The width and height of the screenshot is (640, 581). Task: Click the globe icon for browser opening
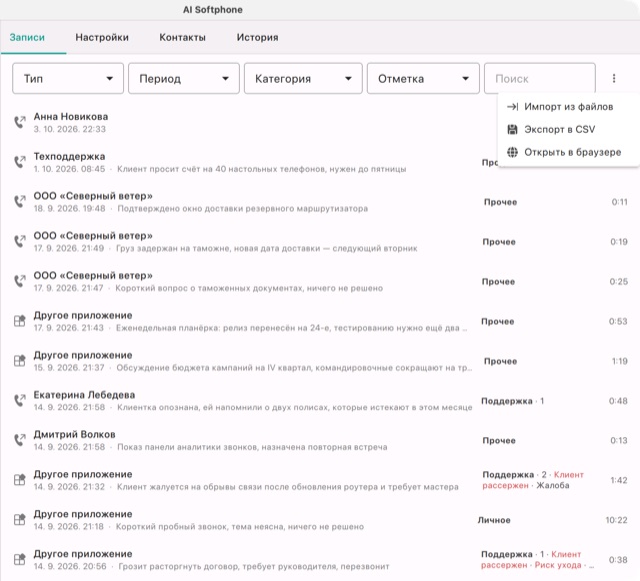pyautogui.click(x=512, y=152)
